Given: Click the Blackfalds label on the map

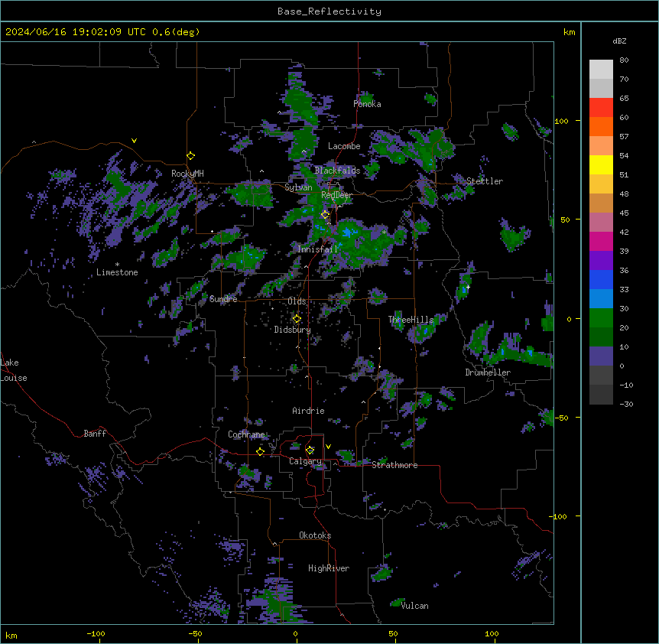Looking at the screenshot, I should 337,171.
